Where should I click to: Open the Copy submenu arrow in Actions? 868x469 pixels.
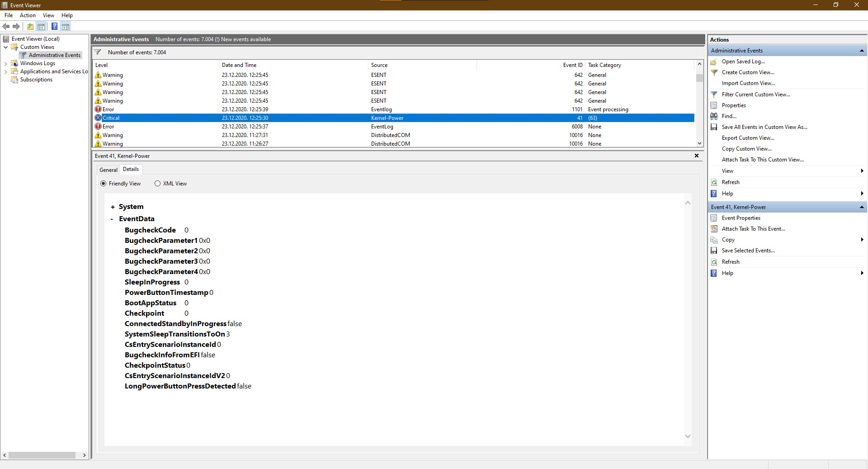(x=862, y=240)
